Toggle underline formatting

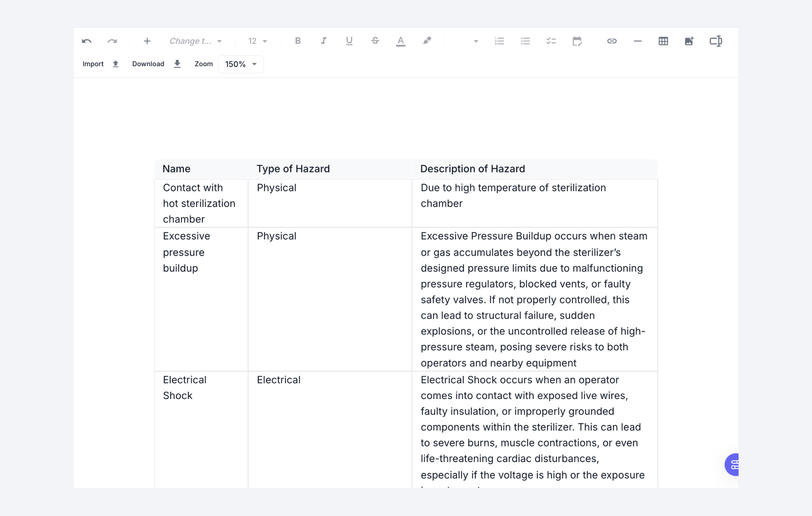pos(349,41)
